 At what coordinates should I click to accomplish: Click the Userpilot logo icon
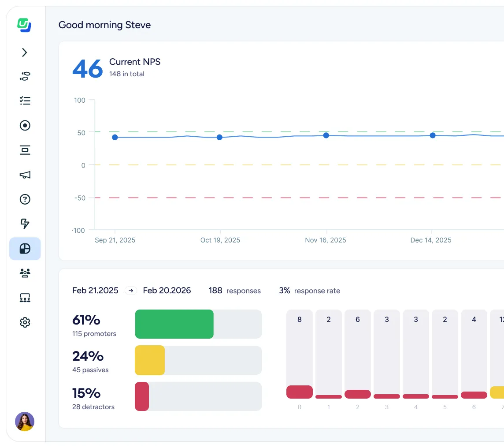click(x=24, y=25)
